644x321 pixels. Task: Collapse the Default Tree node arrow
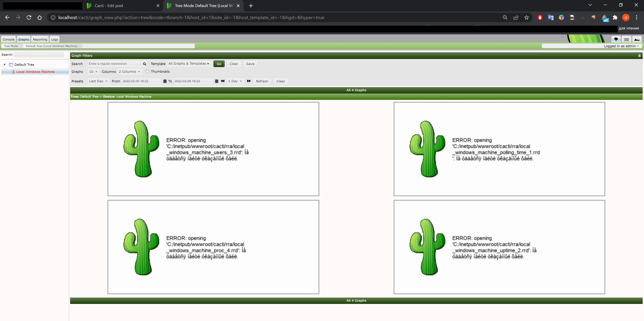point(4,65)
